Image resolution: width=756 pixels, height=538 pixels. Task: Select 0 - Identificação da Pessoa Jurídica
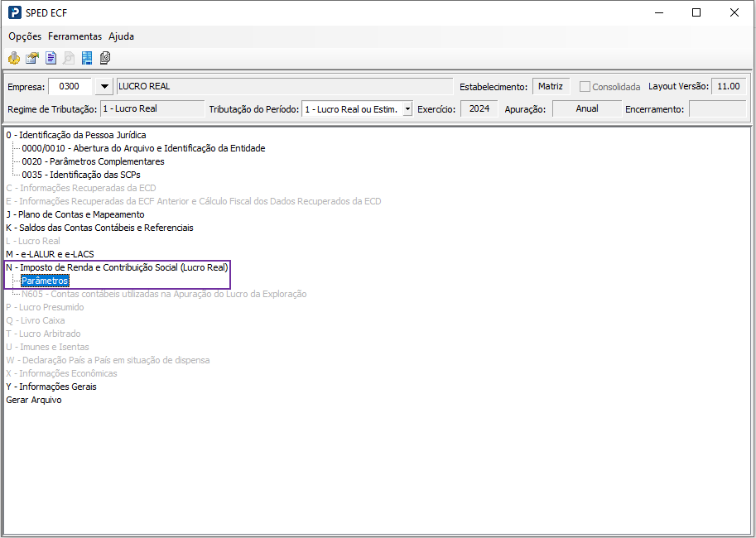click(x=76, y=135)
